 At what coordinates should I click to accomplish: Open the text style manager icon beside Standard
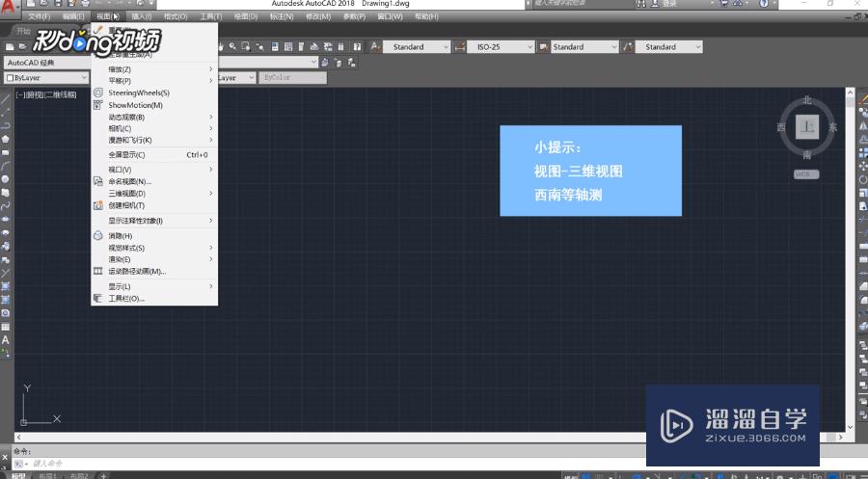[375, 47]
